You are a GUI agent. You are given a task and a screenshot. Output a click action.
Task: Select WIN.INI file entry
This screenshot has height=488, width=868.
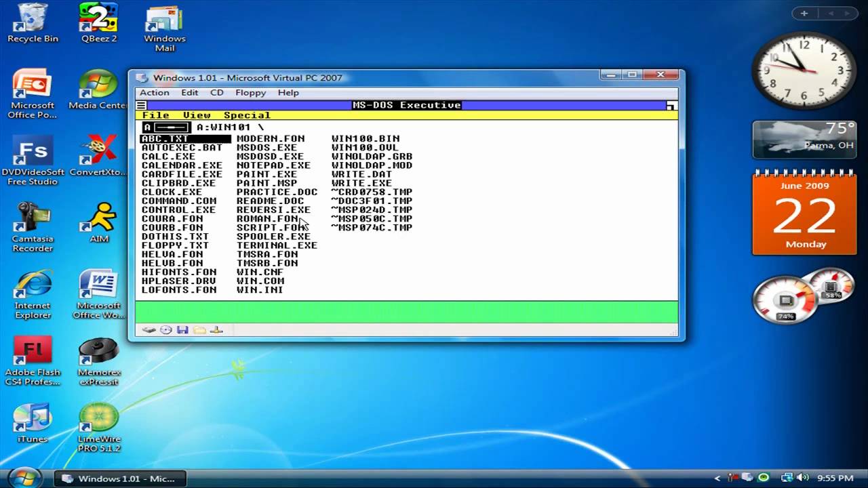pos(260,289)
